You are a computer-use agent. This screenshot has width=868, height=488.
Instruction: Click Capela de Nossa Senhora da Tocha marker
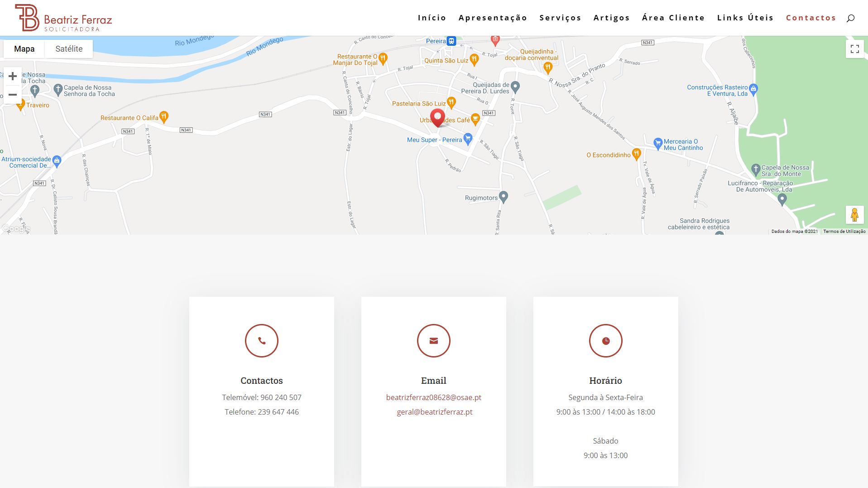[58, 90]
